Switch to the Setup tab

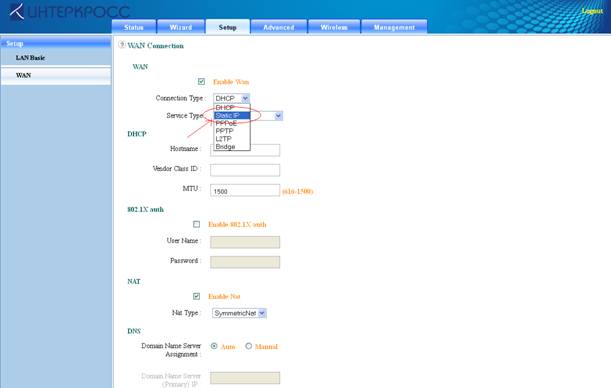[x=228, y=27]
